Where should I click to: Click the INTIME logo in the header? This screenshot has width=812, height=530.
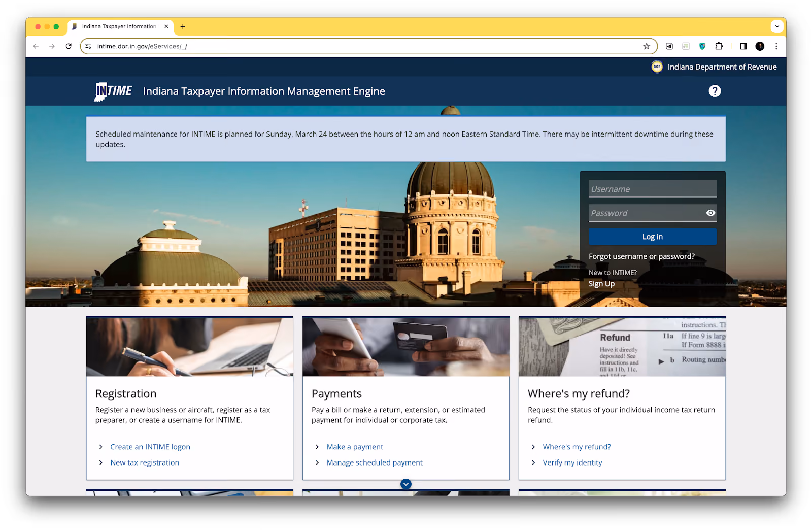[x=113, y=91]
